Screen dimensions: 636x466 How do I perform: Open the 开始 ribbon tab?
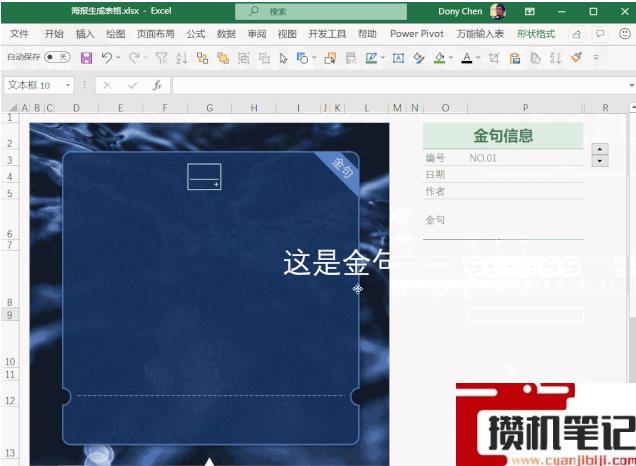click(x=54, y=34)
